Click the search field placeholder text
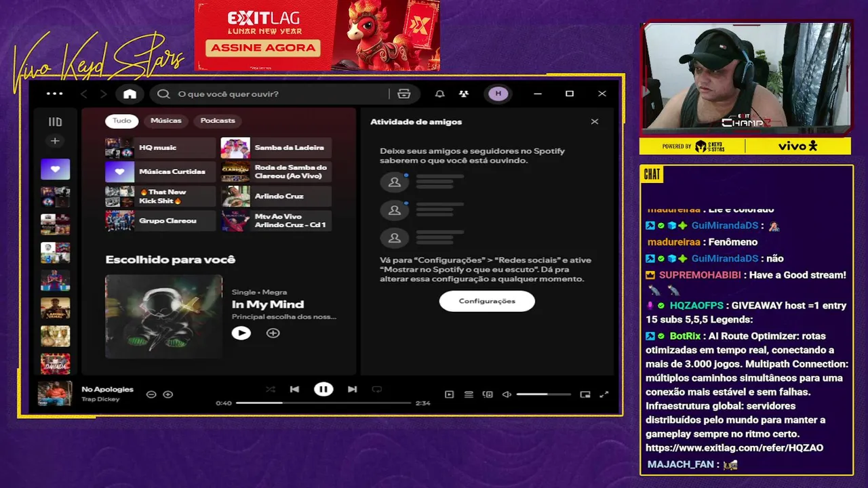Image resolution: width=868 pixels, height=488 pixels. click(228, 94)
